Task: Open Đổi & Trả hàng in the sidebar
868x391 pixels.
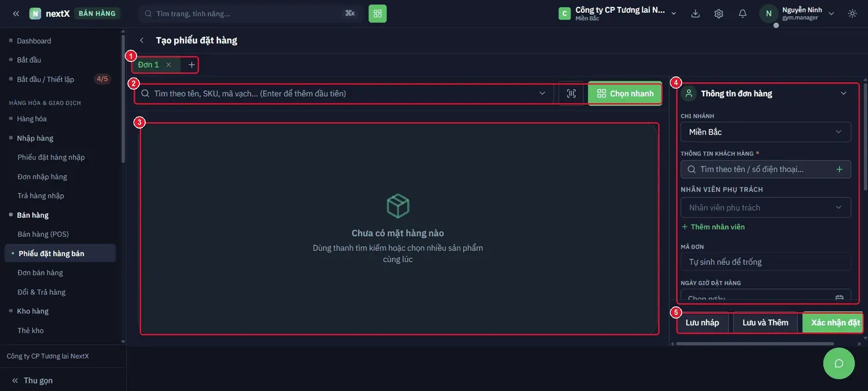Action: click(x=42, y=292)
